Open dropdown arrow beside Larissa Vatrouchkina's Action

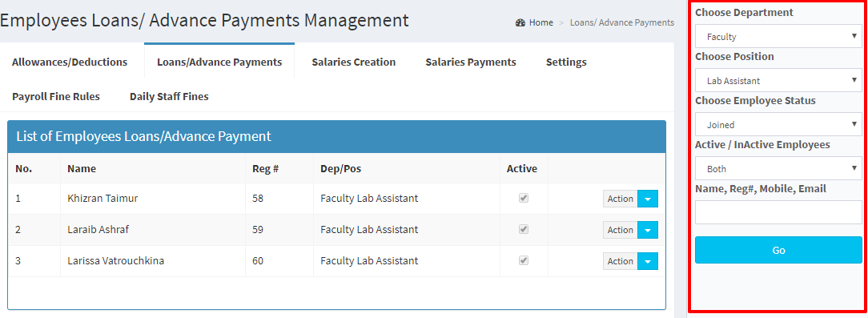(648, 261)
